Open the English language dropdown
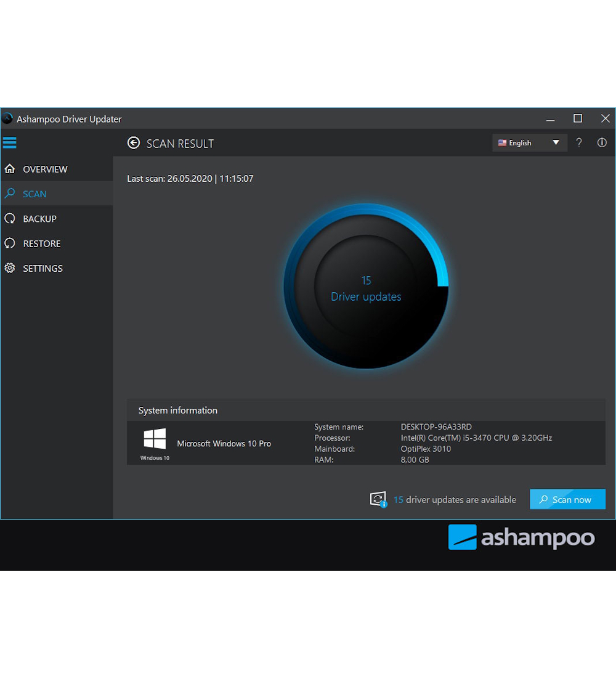Screen dimensions: 616x678 [x=529, y=143]
